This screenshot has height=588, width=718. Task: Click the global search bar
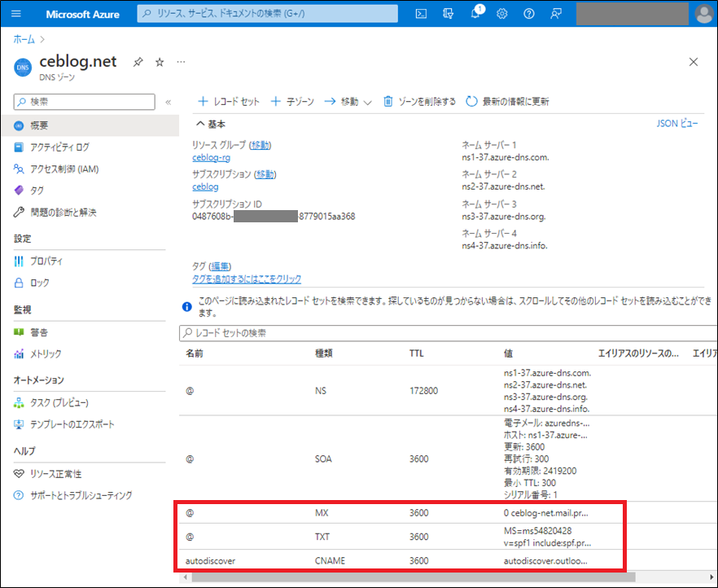267,14
